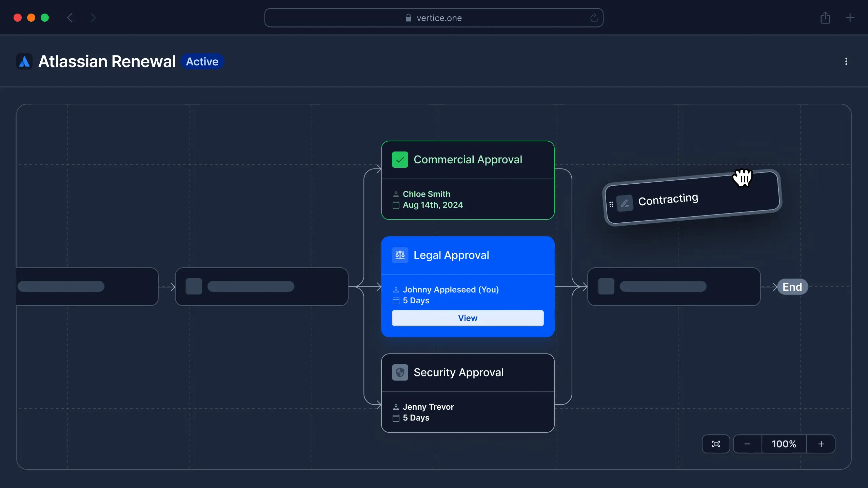
Task: Click the calendar icon beside Aug 14th 2024
Action: pos(396,205)
